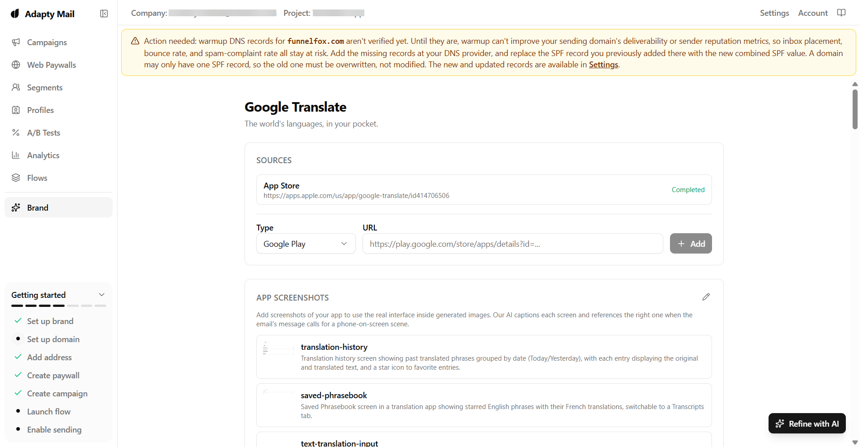
Task: Click the scrollbar down arrow
Action: click(855, 442)
